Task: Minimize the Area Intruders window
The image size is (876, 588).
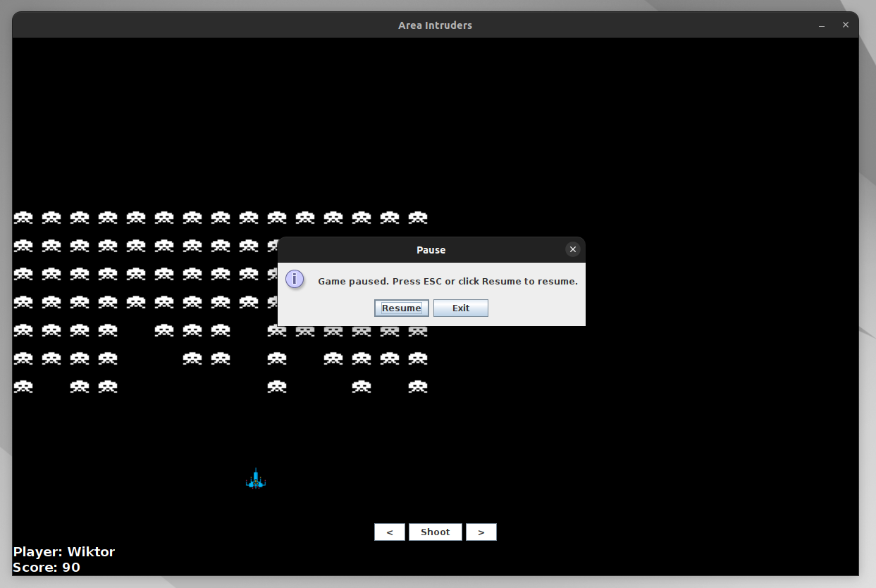Action: (x=822, y=25)
